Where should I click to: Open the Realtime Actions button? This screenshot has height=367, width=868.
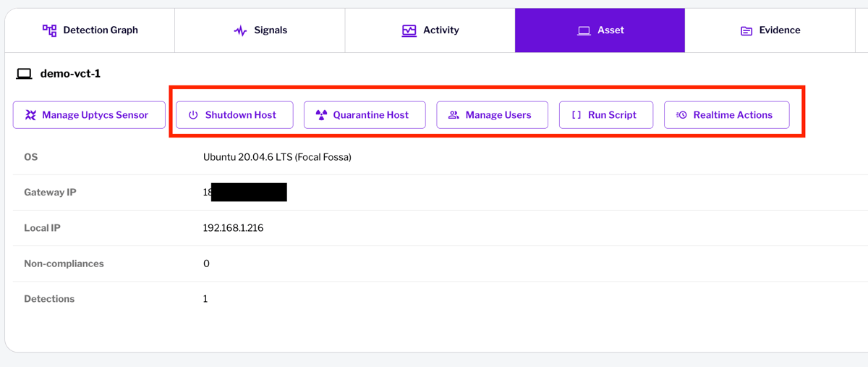pos(727,115)
